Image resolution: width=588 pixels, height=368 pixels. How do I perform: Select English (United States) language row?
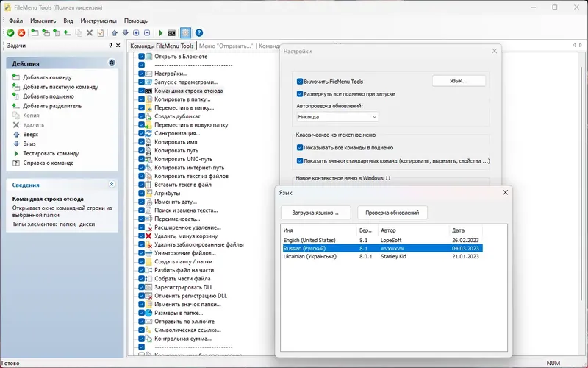click(x=382, y=240)
